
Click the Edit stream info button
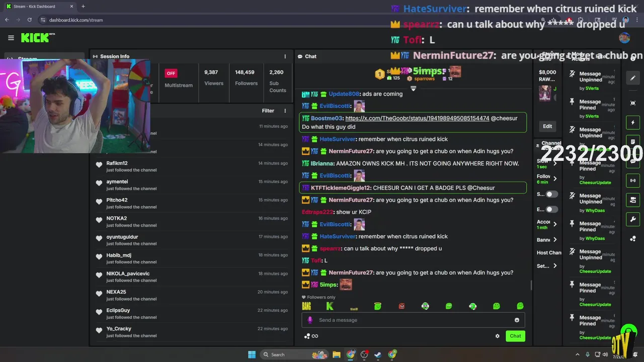(x=547, y=126)
